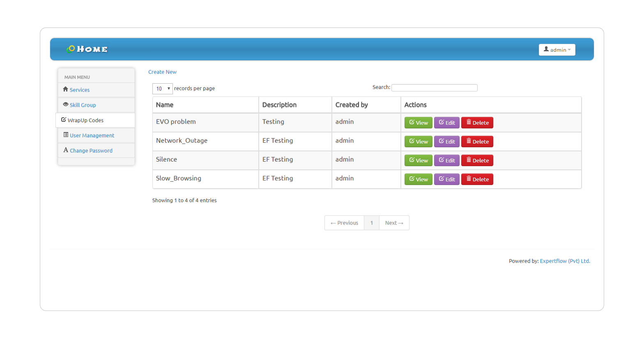644x338 pixels.
Task: Click the 'MAIN MENU' heading
Action: [77, 77]
